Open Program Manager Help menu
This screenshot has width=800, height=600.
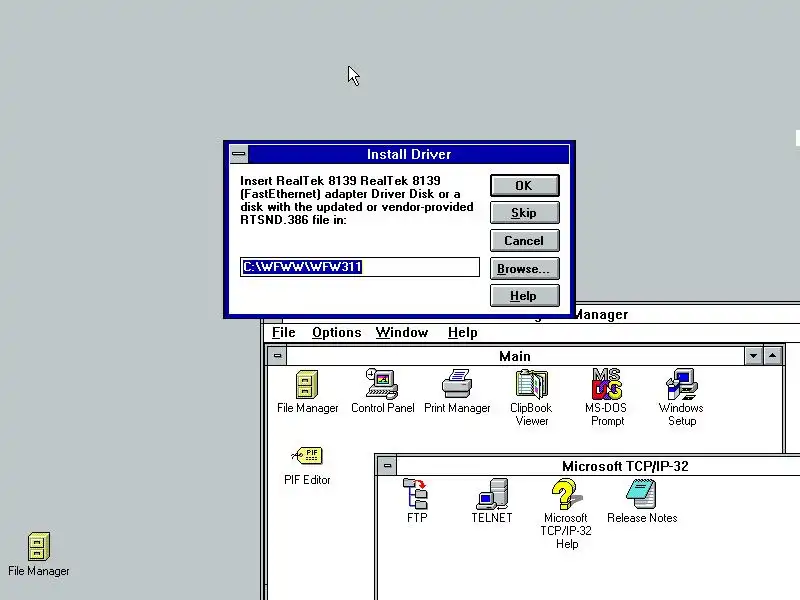pyautogui.click(x=463, y=333)
